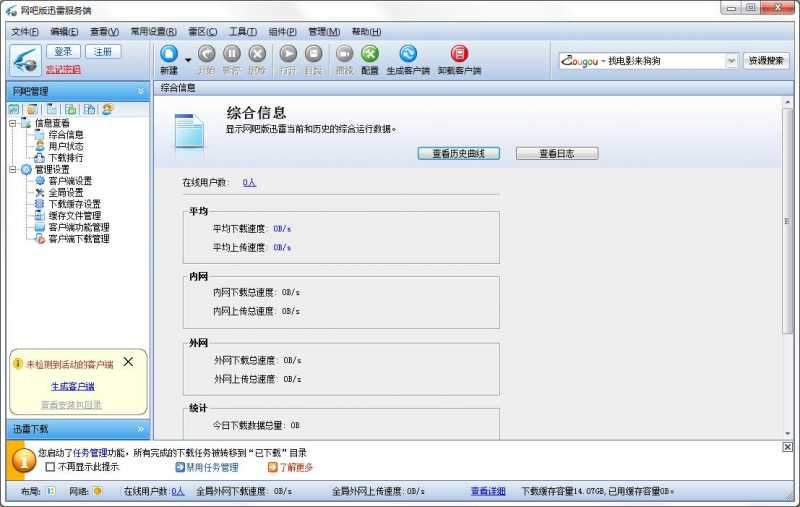This screenshot has width=800, height=507.
Task: Click the 打开 open toolbar icon
Action: (x=288, y=54)
